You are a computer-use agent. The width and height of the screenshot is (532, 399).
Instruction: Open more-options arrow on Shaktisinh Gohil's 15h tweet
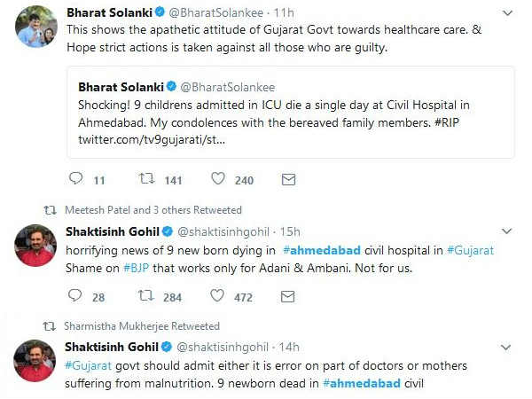[x=507, y=231]
